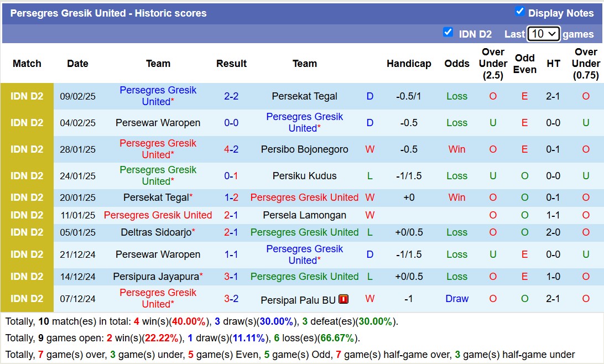The image size is (604, 364).
Task: Click the Handicap column header
Action: (x=409, y=64)
